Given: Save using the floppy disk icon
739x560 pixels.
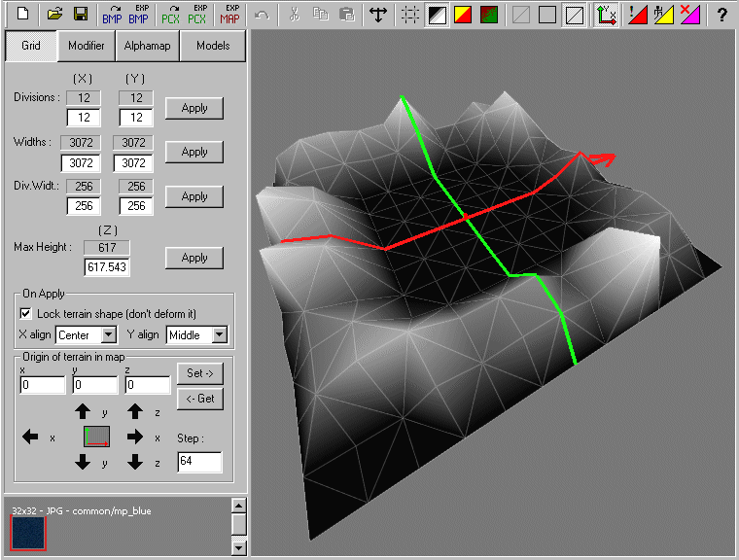Looking at the screenshot, I should [x=81, y=15].
